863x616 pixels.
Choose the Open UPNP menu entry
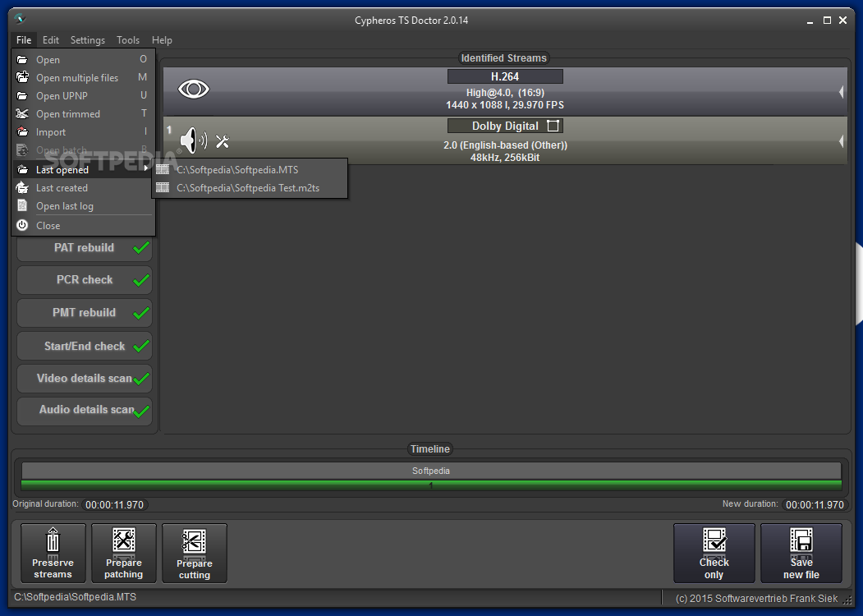click(83, 96)
